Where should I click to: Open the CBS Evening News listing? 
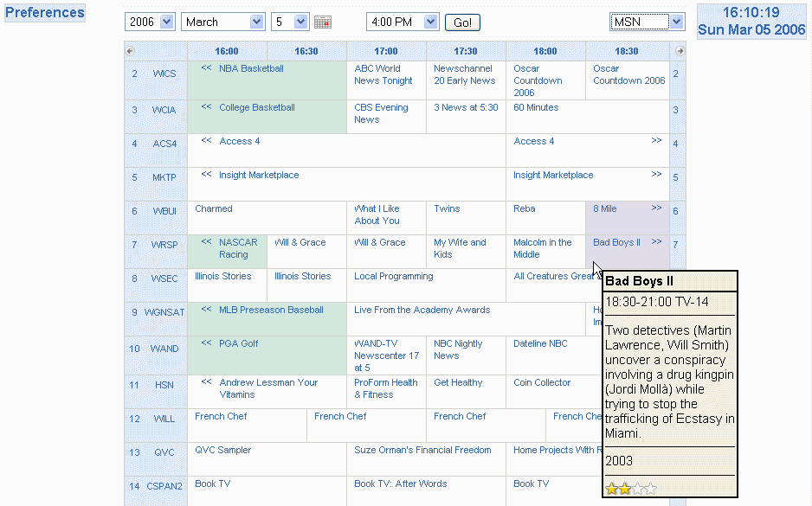(381, 113)
